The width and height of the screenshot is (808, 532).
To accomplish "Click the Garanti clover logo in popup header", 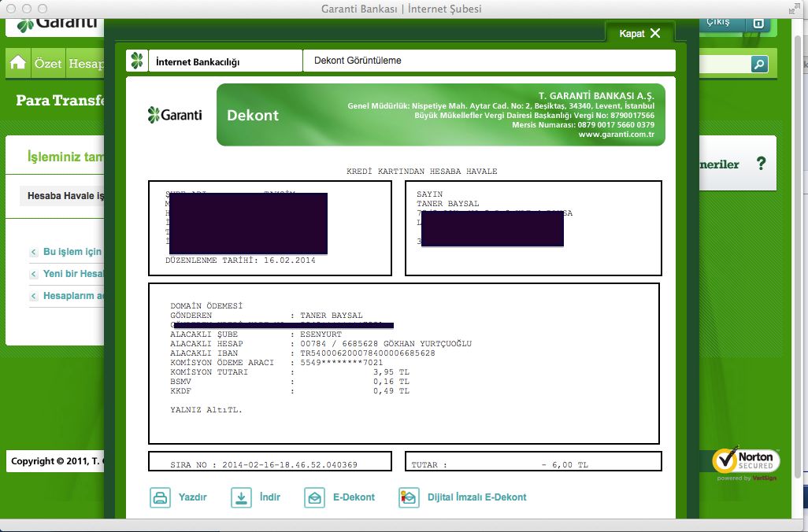I will click(137, 61).
